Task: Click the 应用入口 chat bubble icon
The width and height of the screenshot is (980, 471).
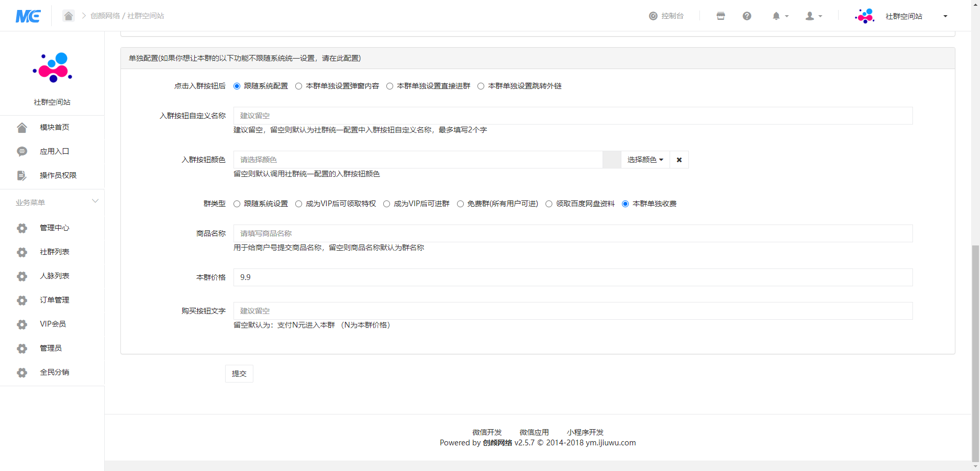Action: pyautogui.click(x=22, y=152)
